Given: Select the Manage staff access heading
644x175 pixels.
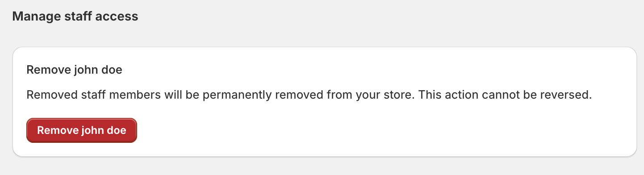Looking at the screenshot, I should pos(75,17).
